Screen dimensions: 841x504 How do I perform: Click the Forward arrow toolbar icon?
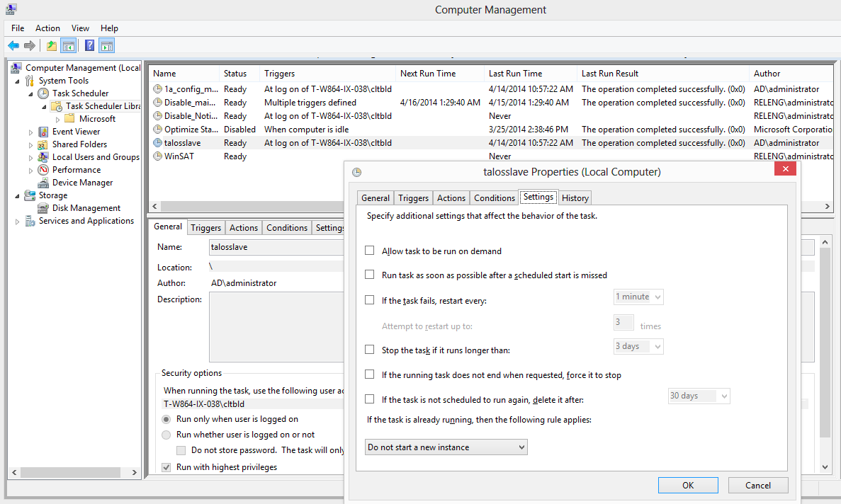click(30, 46)
